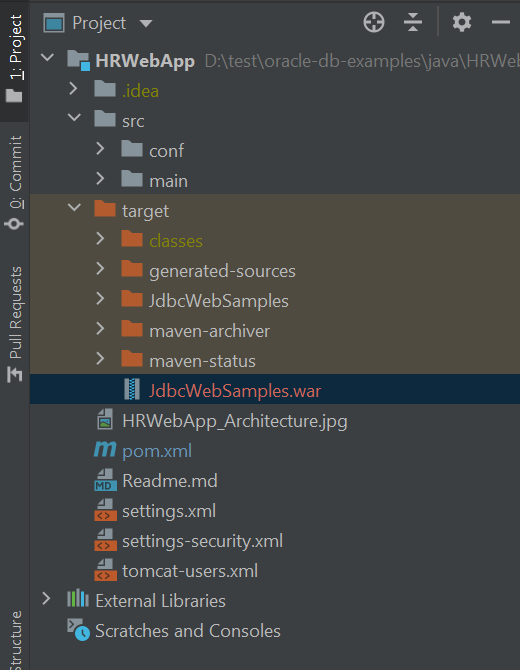520x670 pixels.
Task: Select the .idea folder name
Action: pos(140,91)
